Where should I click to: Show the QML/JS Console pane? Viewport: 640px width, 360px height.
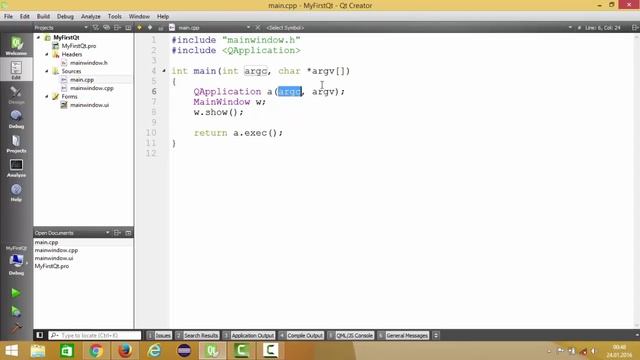pos(351,335)
